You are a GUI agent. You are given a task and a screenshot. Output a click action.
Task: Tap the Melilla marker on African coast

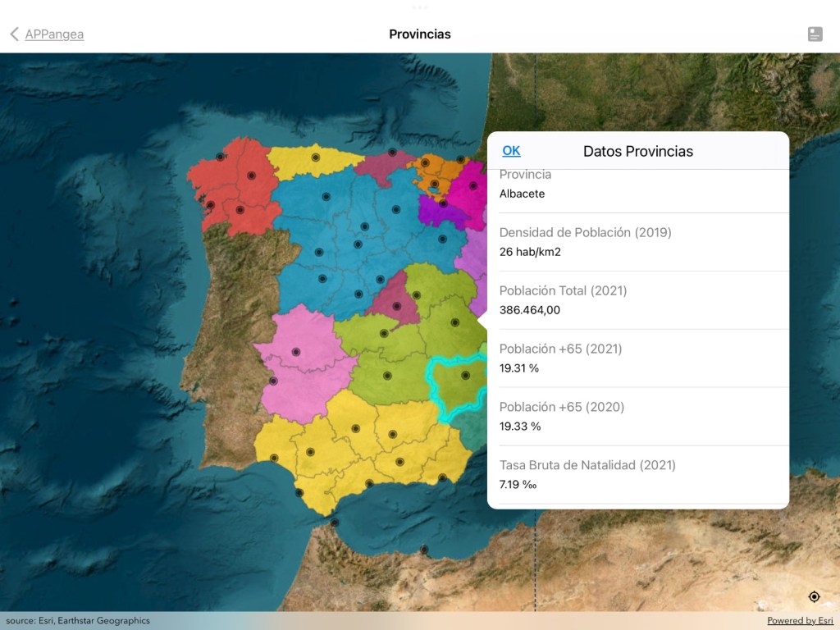424,550
